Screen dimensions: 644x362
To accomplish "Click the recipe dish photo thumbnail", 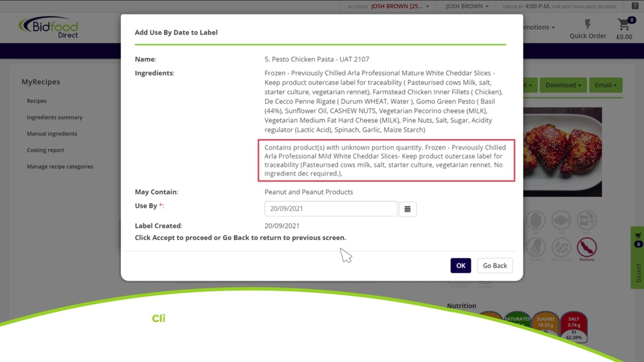I will tap(562, 152).
